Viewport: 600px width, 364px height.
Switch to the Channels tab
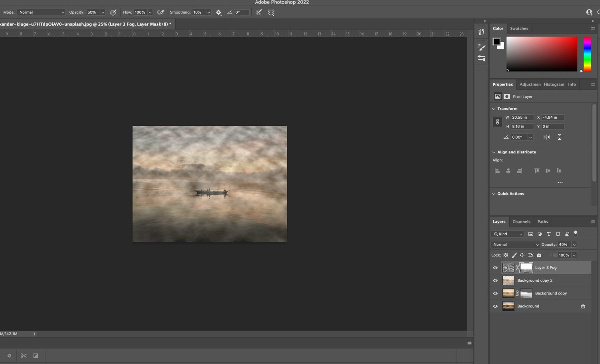pos(521,221)
